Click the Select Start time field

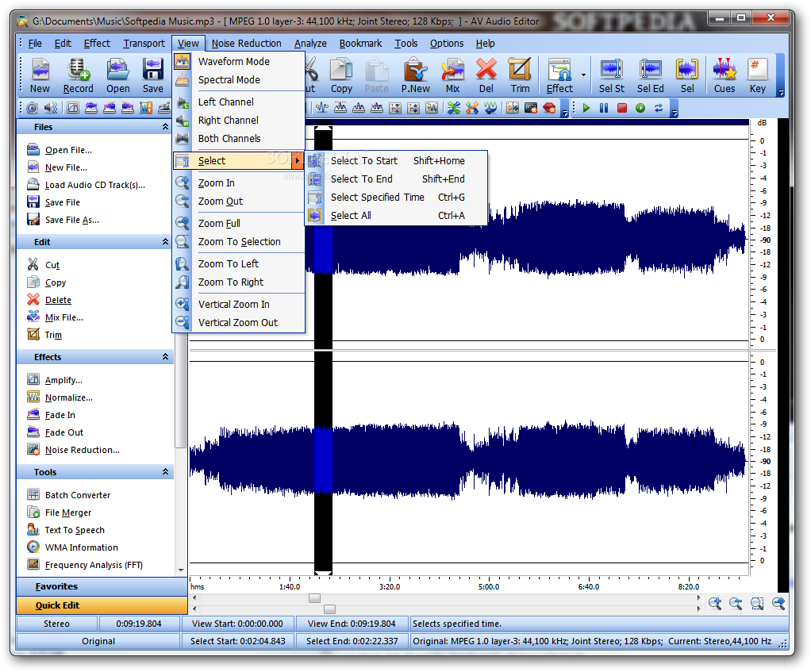(238, 641)
